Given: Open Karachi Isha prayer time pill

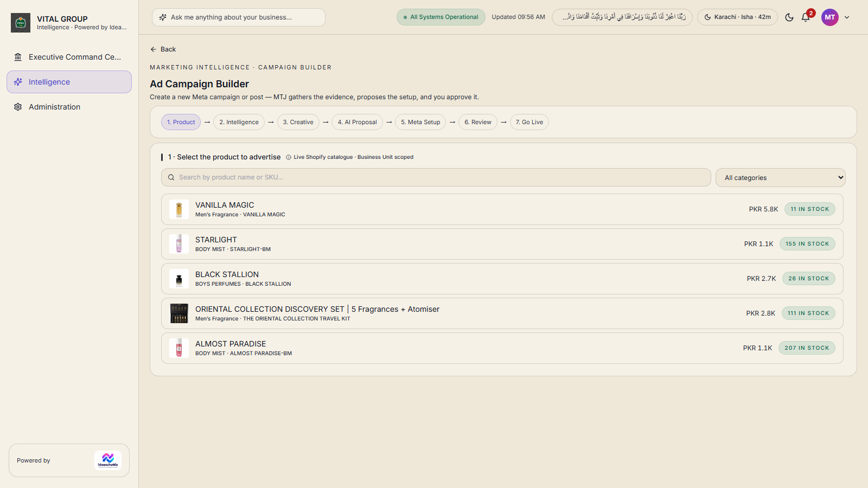Looking at the screenshot, I should (737, 17).
